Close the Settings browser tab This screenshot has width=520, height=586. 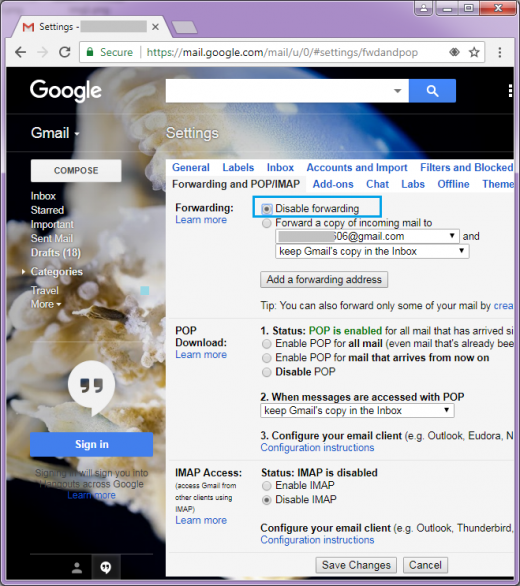[156, 27]
